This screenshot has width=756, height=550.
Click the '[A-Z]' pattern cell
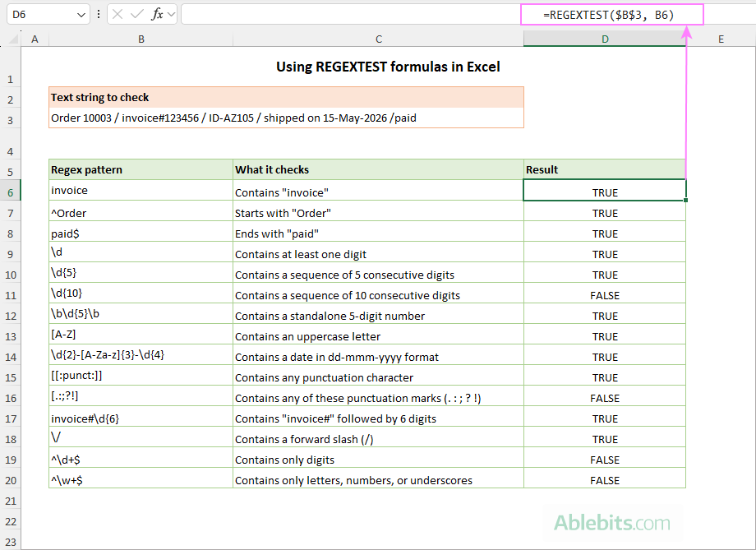tap(141, 335)
